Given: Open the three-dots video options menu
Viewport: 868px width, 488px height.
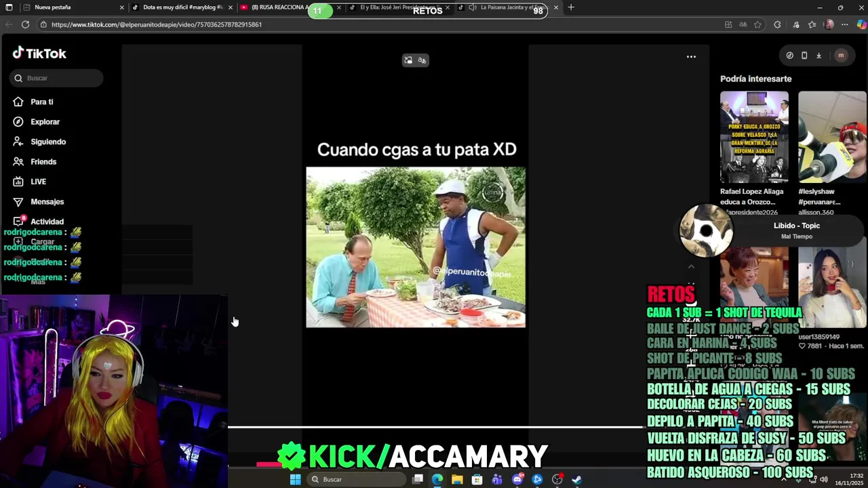Looking at the screenshot, I should tap(691, 57).
